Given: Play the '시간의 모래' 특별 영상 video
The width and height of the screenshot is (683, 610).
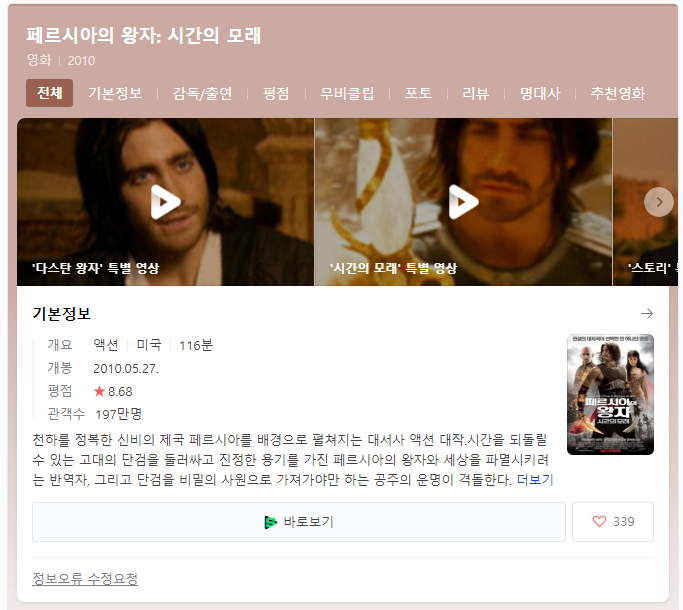Looking at the screenshot, I should click(463, 202).
